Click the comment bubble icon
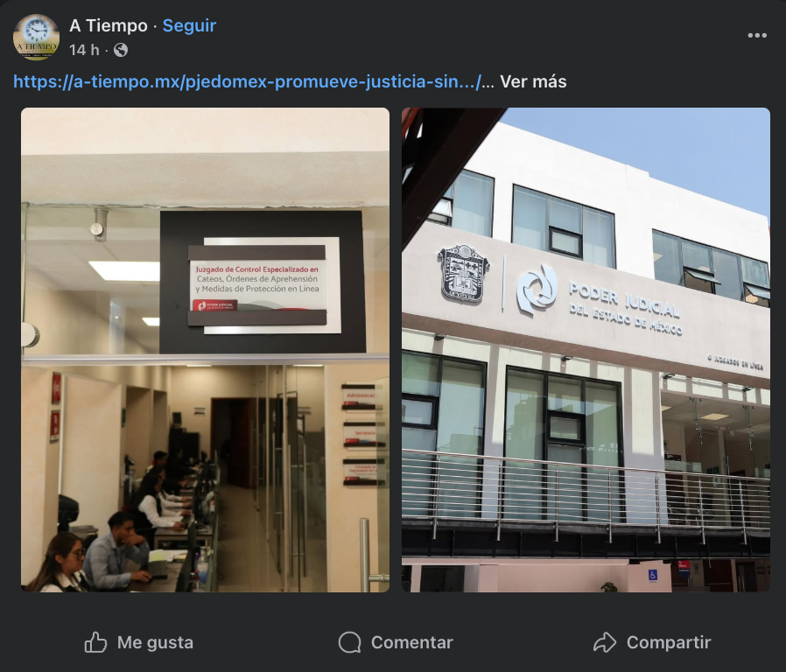Screen dimensions: 786x672 coord(349,642)
